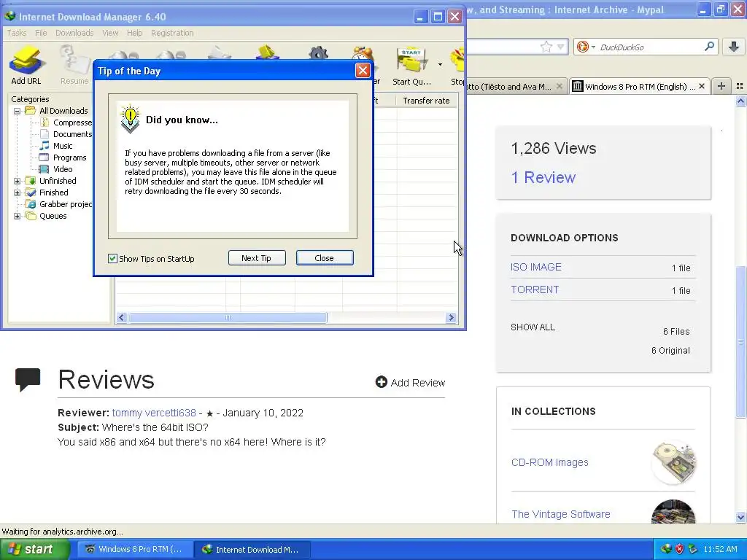Open the Windows Start button
The width and height of the screenshot is (747, 560).
[x=34, y=549]
